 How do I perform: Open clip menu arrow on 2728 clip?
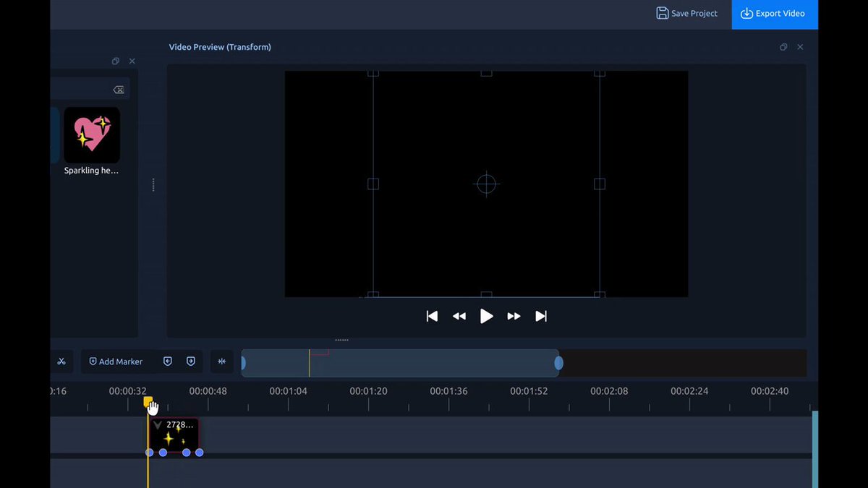[158, 425]
